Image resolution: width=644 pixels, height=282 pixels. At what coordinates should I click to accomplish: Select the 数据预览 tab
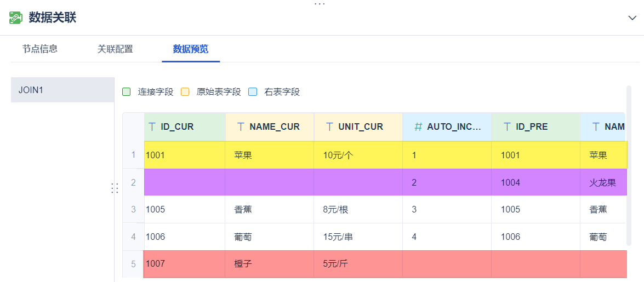pyautogui.click(x=191, y=49)
